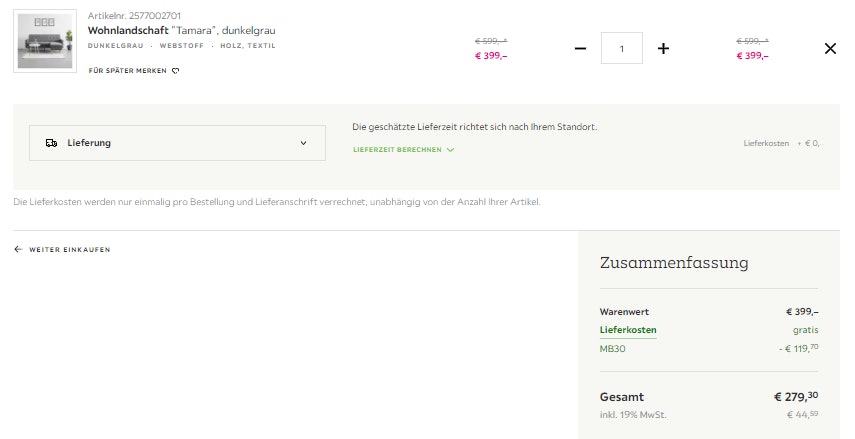Open the Lieferung selection box
This screenshot has width=855, height=439.
pyautogui.click(x=177, y=143)
